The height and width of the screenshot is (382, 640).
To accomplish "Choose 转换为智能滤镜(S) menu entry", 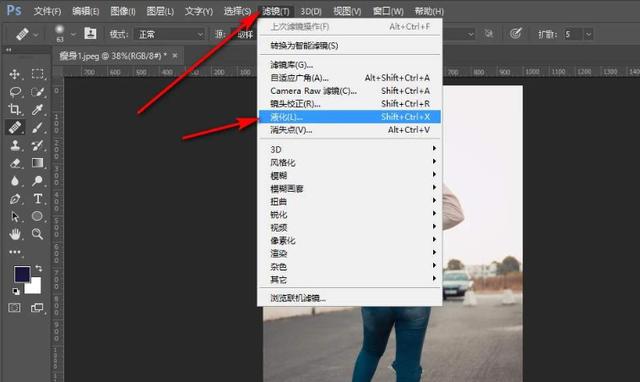I will tap(349, 45).
